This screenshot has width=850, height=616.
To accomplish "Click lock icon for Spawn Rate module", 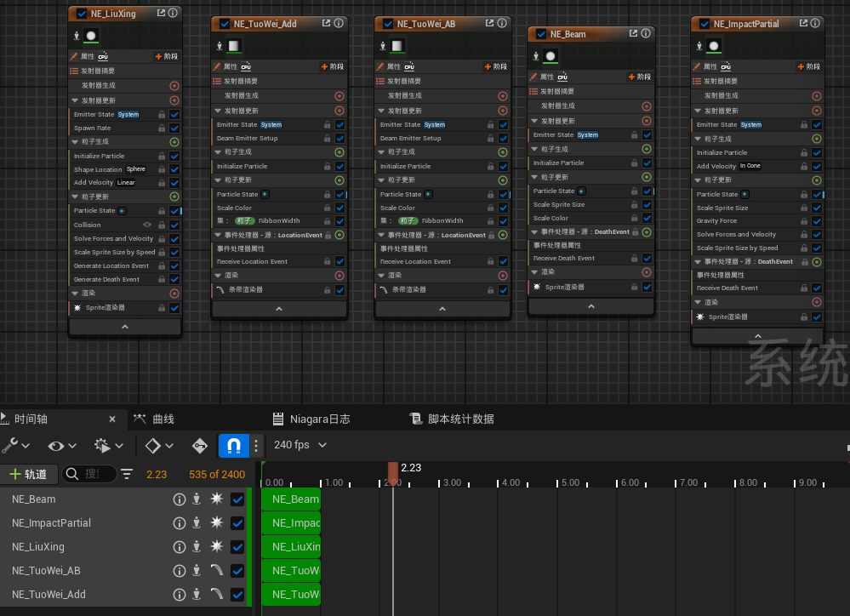I will coord(162,128).
